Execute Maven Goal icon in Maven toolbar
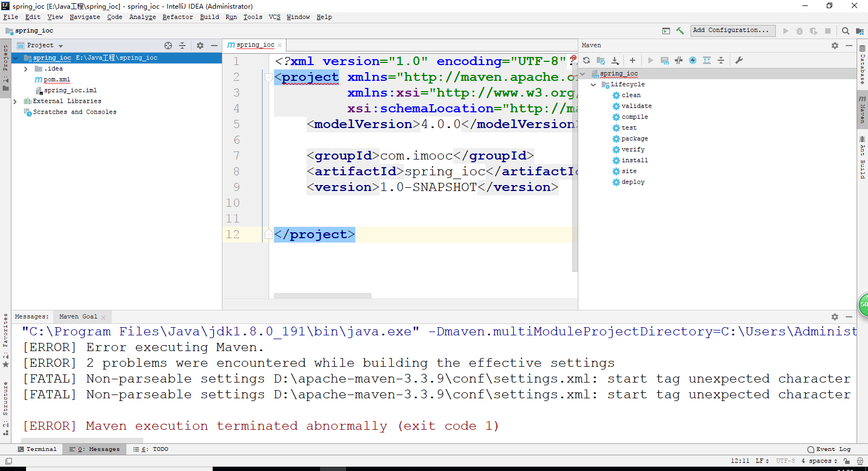Image resolution: width=868 pixels, height=471 pixels. (x=665, y=60)
